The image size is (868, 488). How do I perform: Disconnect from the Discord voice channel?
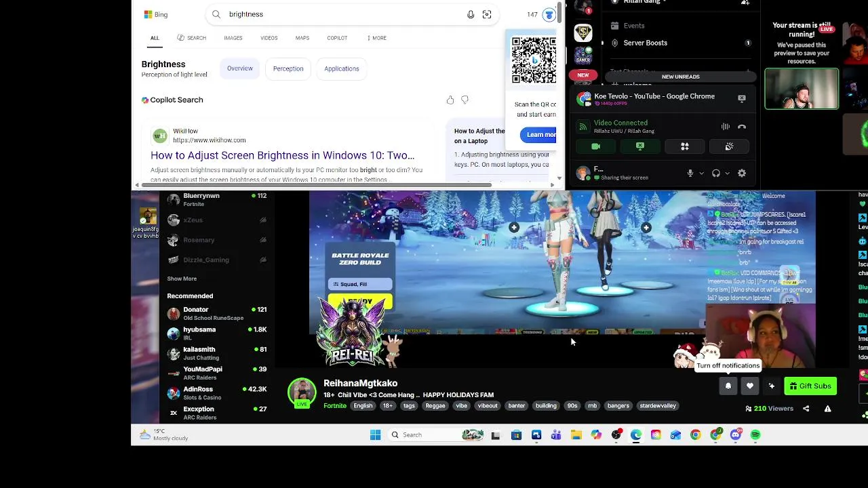(x=742, y=127)
